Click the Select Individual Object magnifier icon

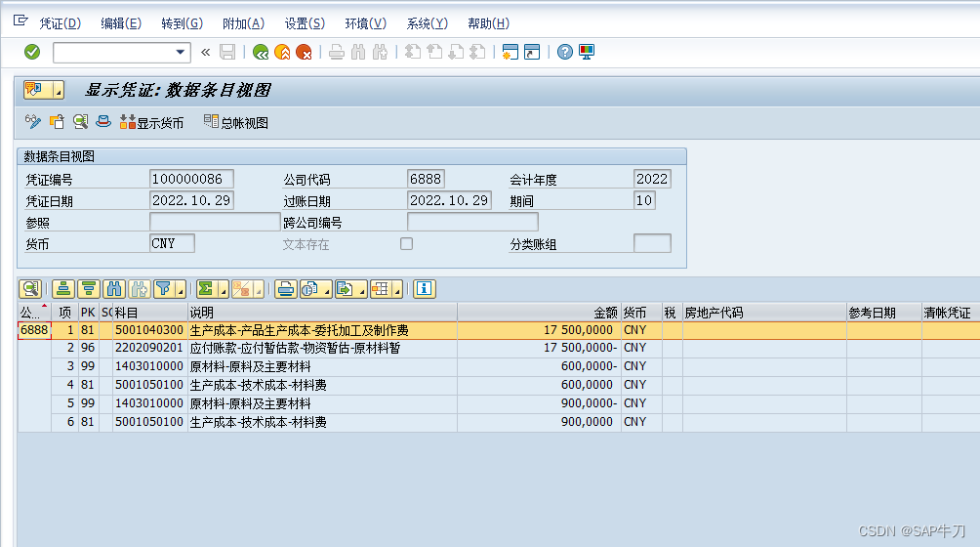pyautogui.click(x=80, y=122)
